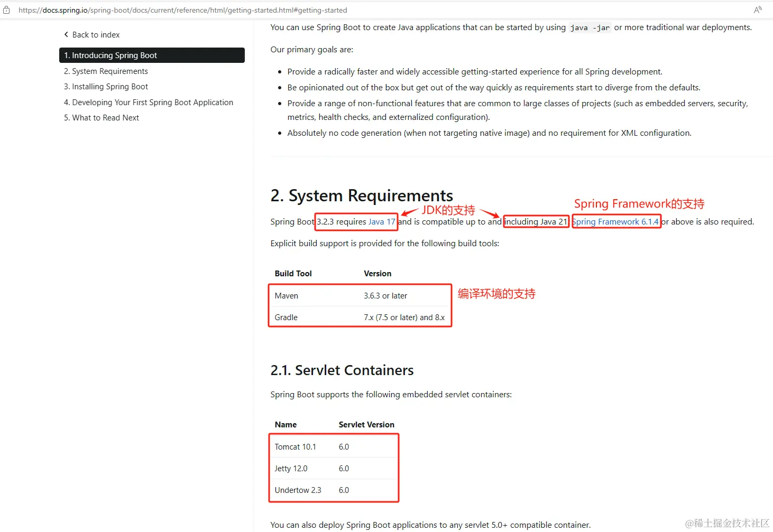Click the Servlet Version 6.0 value for Jetty
Image resolution: width=773 pixels, height=532 pixels.
click(344, 469)
